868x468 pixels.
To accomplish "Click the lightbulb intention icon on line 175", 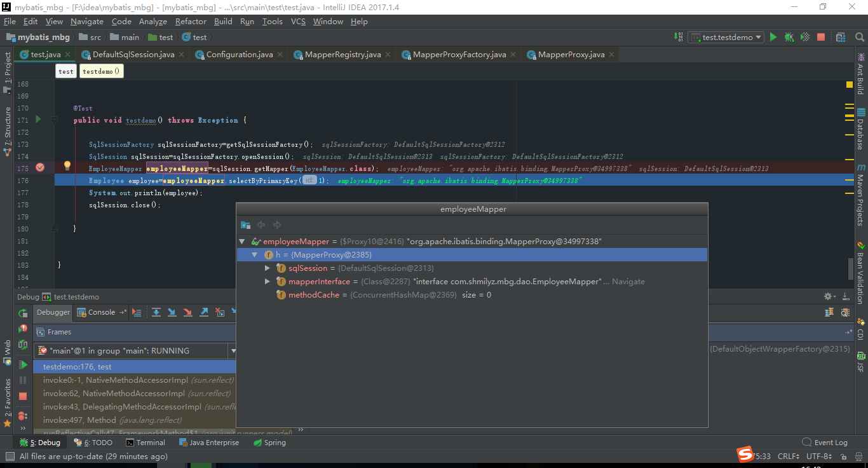I will click(x=67, y=166).
